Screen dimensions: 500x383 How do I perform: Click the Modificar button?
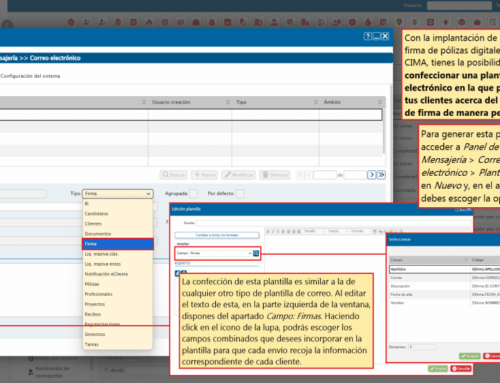tap(239, 175)
